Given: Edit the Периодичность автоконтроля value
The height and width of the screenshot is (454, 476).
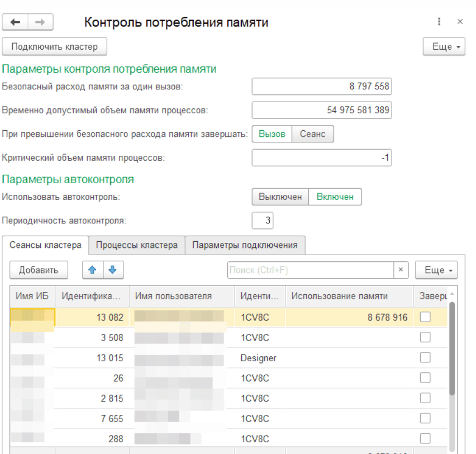Looking at the screenshot, I should [263, 220].
